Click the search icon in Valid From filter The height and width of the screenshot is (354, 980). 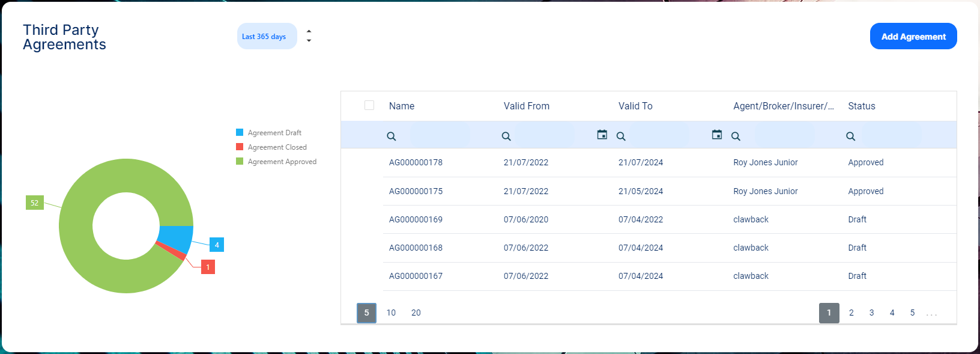(506, 136)
